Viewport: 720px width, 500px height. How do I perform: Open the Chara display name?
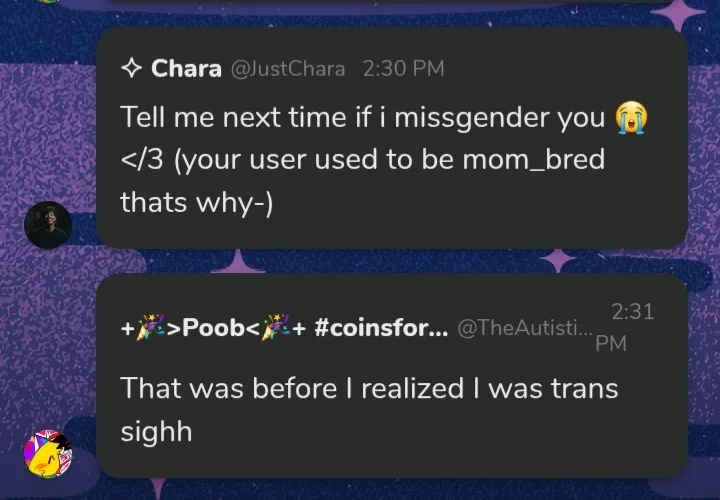186,68
